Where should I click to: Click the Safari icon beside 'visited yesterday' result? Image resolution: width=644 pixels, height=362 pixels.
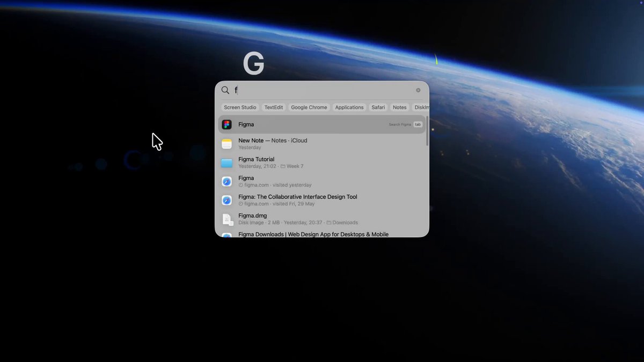[227, 181]
